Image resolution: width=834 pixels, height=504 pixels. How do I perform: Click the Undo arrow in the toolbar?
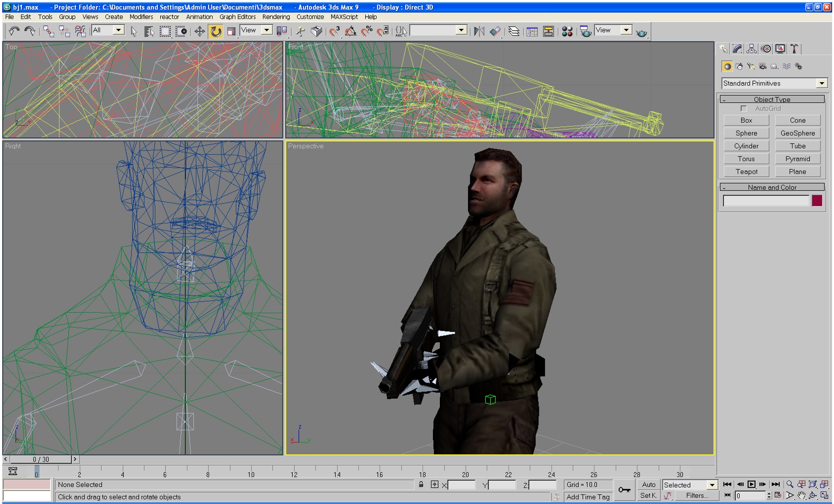(14, 31)
